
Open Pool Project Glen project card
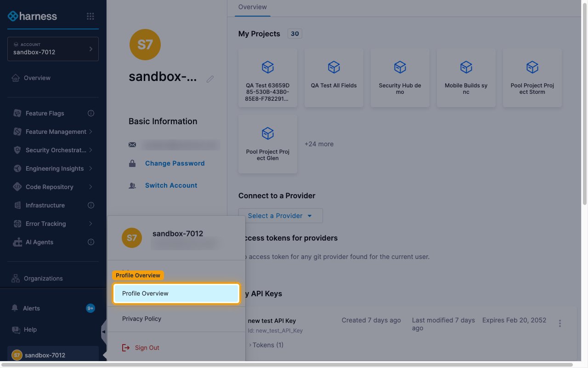click(268, 144)
